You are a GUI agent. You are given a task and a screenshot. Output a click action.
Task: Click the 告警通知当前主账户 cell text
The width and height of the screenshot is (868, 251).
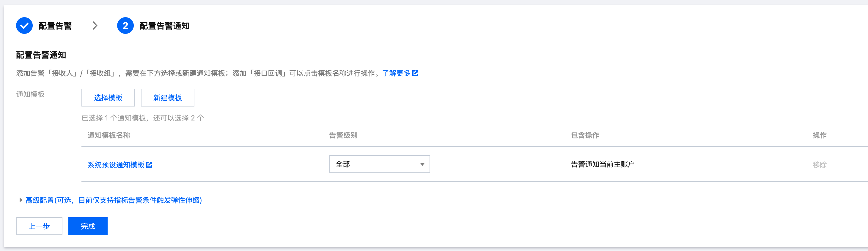coord(603,164)
